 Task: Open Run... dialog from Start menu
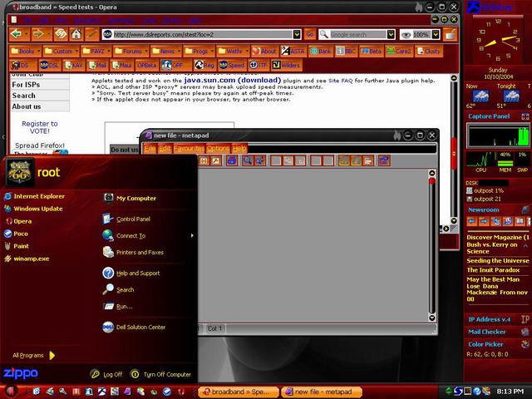[x=118, y=307]
